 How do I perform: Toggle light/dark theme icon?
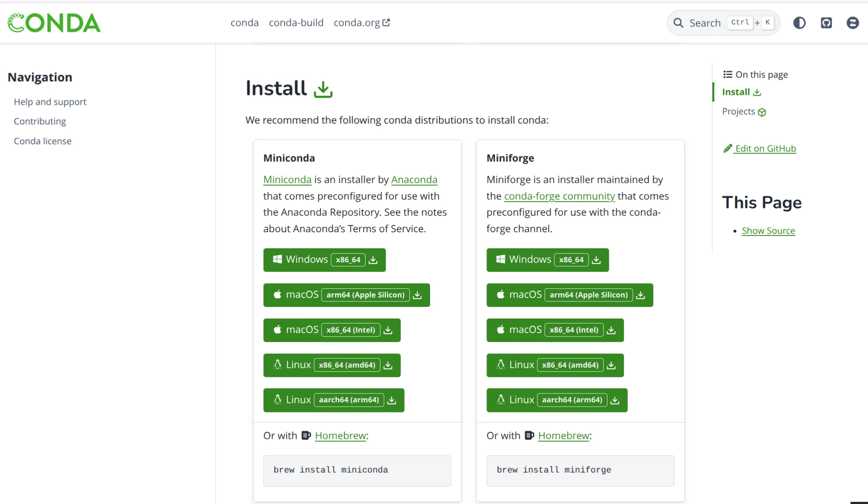[799, 23]
